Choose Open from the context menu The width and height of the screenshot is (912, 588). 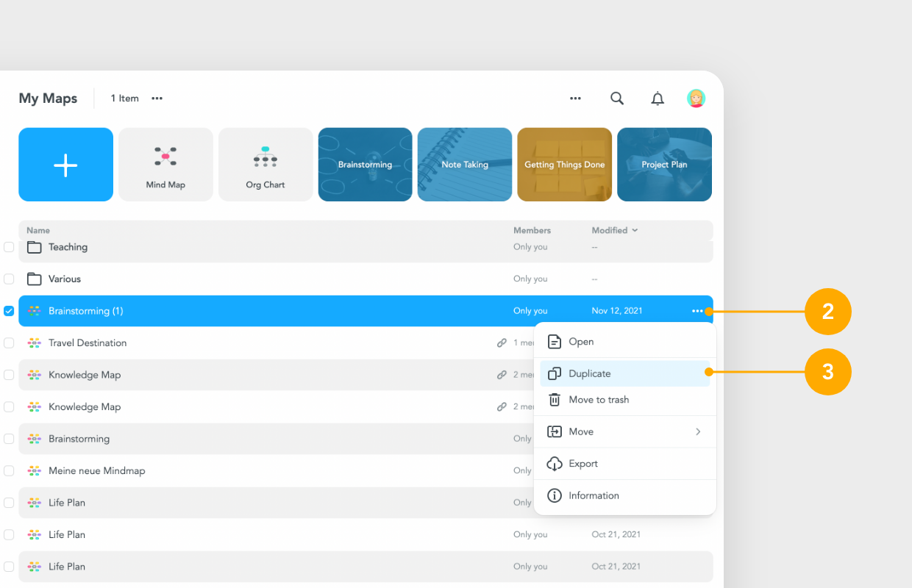[x=625, y=342]
